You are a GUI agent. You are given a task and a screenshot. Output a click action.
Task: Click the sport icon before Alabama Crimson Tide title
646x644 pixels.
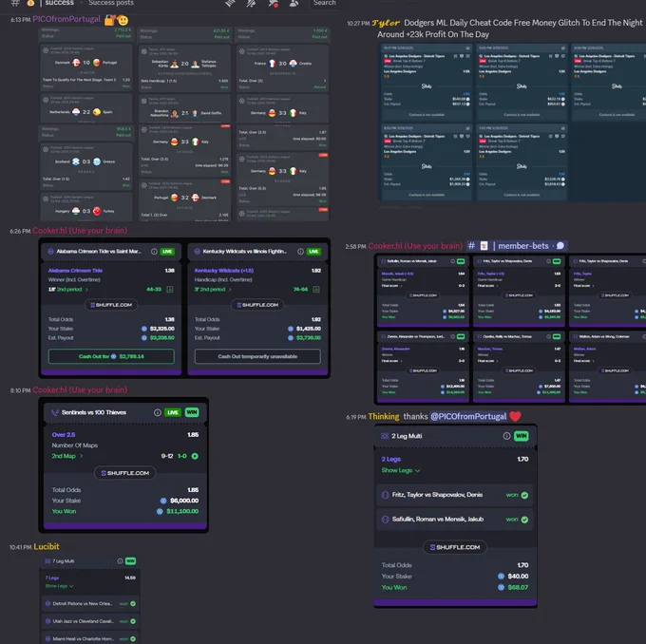point(50,252)
